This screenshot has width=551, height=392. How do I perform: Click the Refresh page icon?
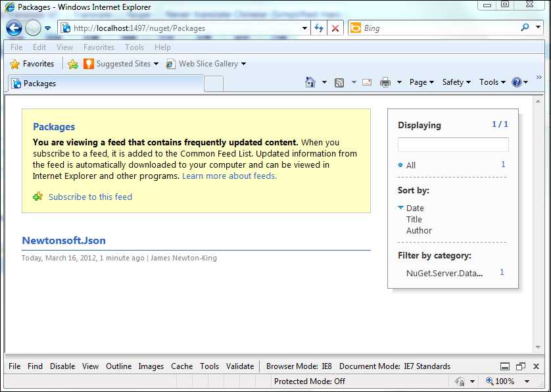coord(319,28)
